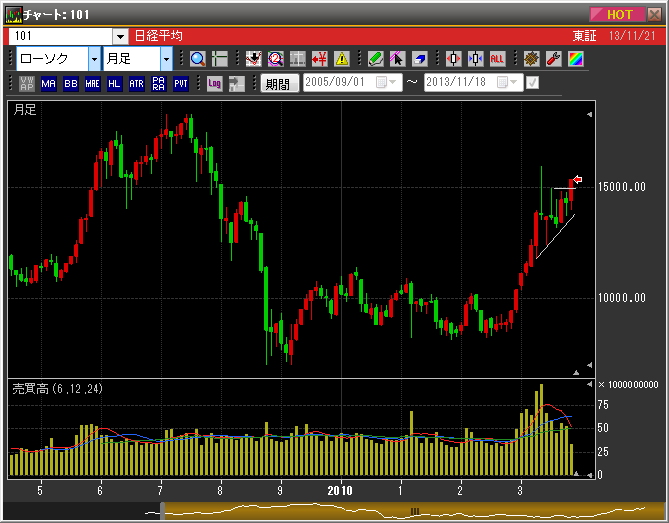
Task: Open the 月足 timeframe dropdown
Action: 166,59
